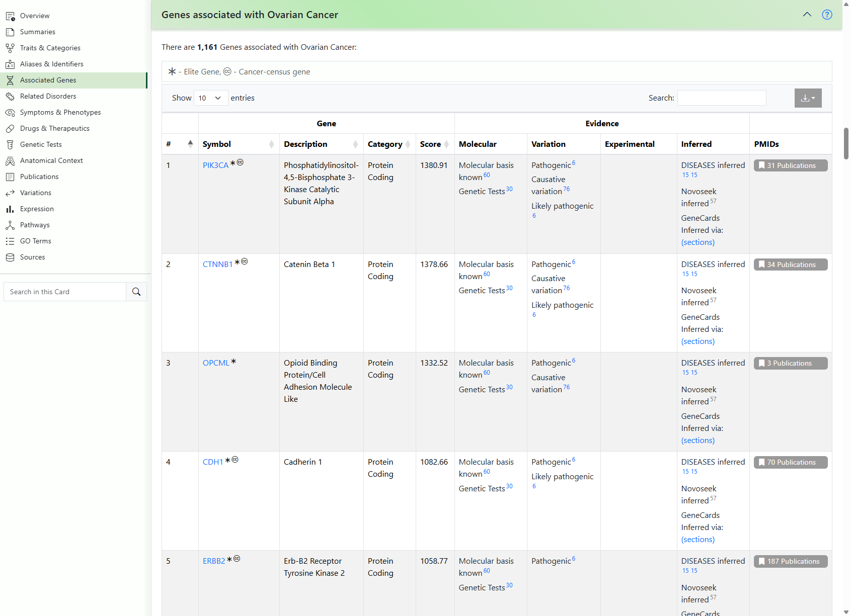Click the Expression bar chart icon
This screenshot has width=850, height=616.
point(10,209)
